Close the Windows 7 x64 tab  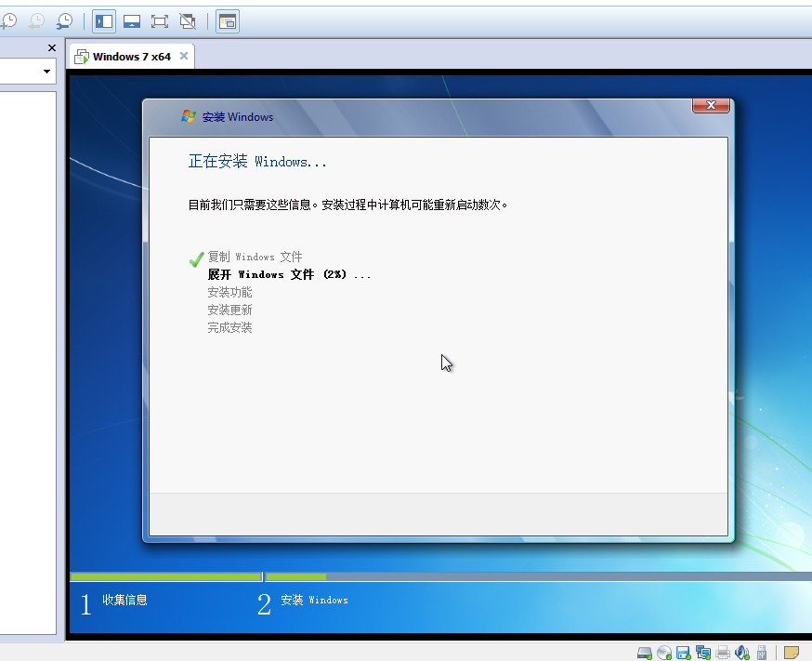(184, 56)
